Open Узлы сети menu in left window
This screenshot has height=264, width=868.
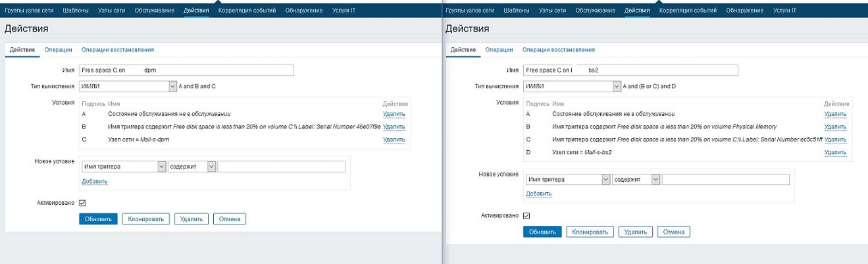(x=112, y=11)
